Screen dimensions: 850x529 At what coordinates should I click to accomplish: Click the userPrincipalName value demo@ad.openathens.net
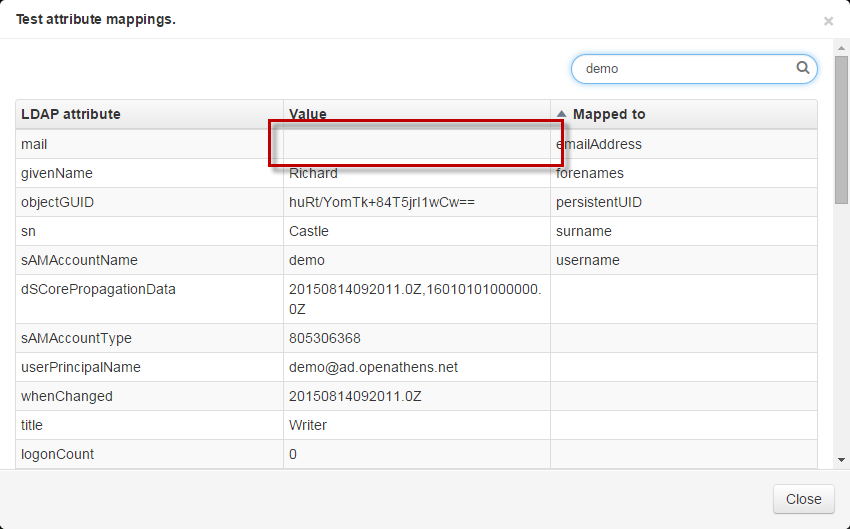click(373, 367)
